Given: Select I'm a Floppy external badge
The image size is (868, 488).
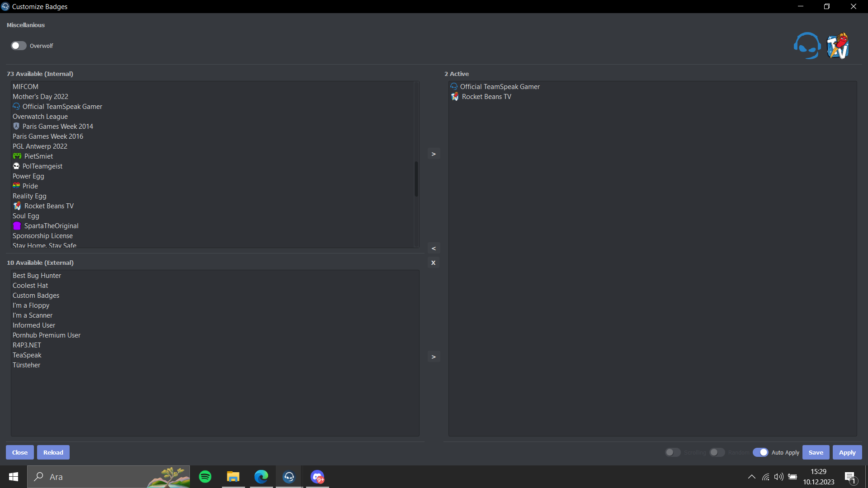Looking at the screenshot, I should coord(31,305).
